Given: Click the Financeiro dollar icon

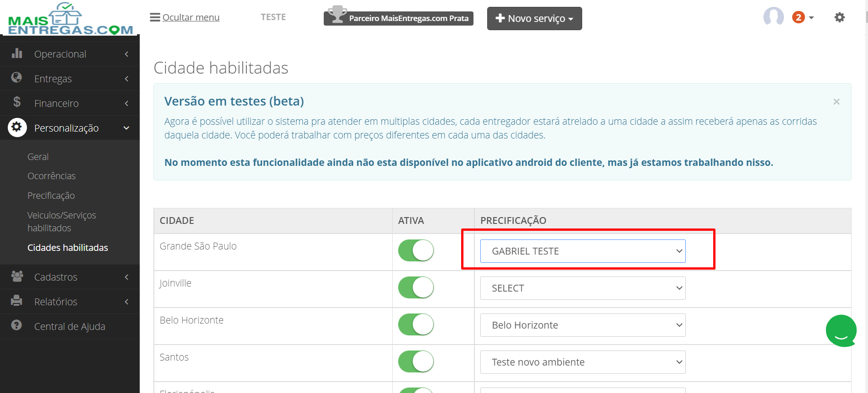Looking at the screenshot, I should (17, 102).
